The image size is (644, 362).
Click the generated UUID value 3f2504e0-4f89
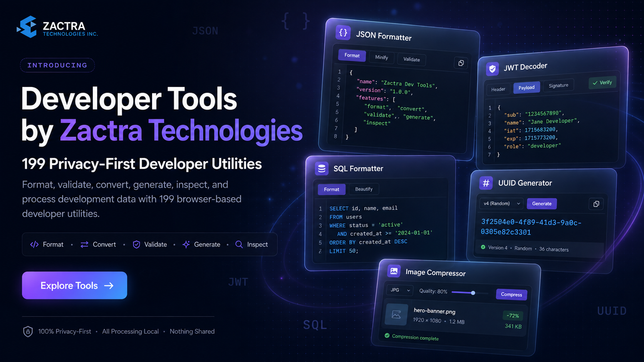pyautogui.click(x=531, y=227)
